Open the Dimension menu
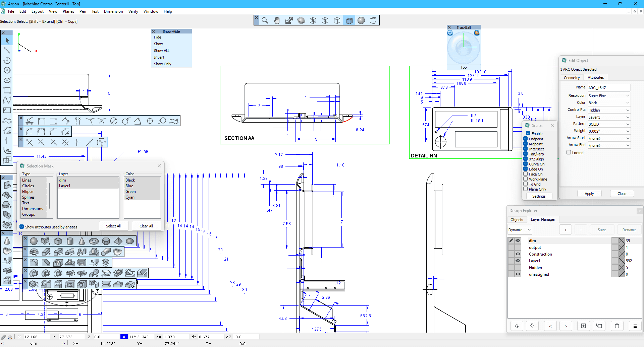The width and height of the screenshot is (644, 347). point(113,11)
